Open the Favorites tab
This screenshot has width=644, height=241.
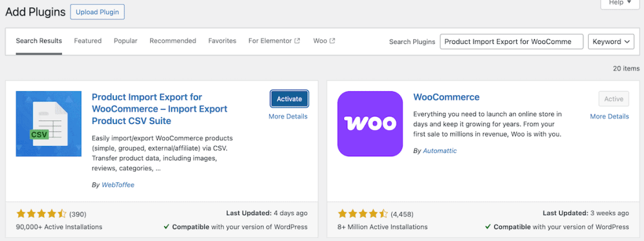222,41
